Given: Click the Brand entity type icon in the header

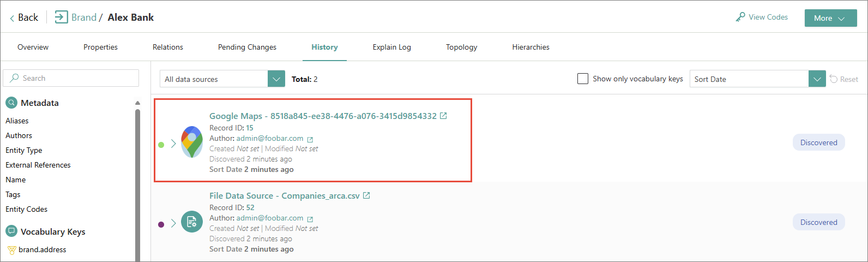Looking at the screenshot, I should pos(62,17).
